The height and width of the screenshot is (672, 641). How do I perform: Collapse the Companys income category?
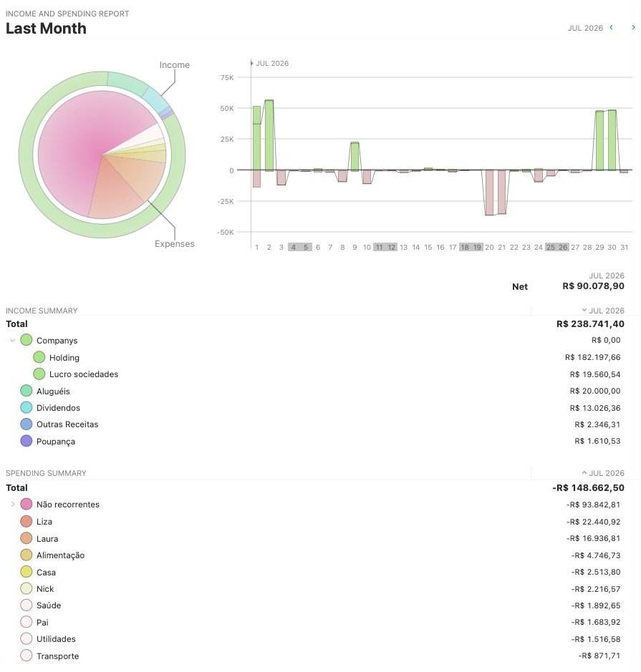pos(12,340)
